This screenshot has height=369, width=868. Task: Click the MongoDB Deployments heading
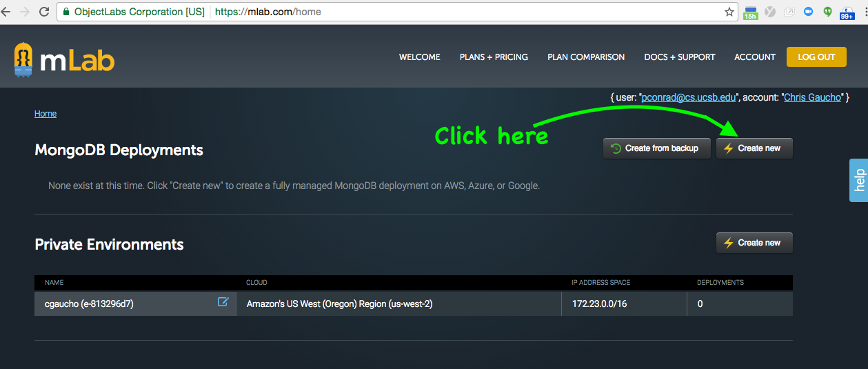tap(119, 150)
